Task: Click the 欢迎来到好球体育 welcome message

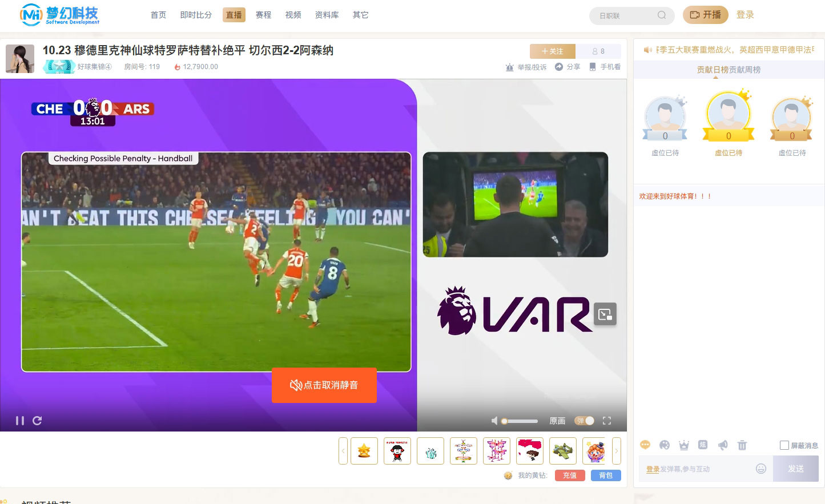Action: coord(675,196)
